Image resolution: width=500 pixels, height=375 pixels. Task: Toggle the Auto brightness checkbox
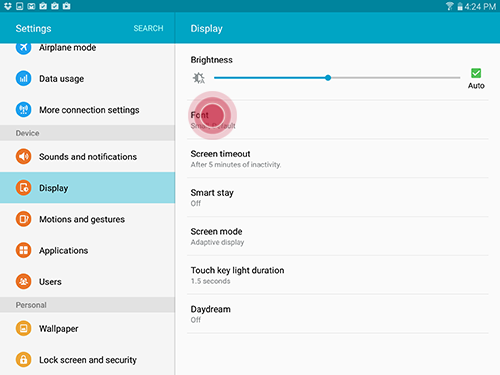(476, 73)
